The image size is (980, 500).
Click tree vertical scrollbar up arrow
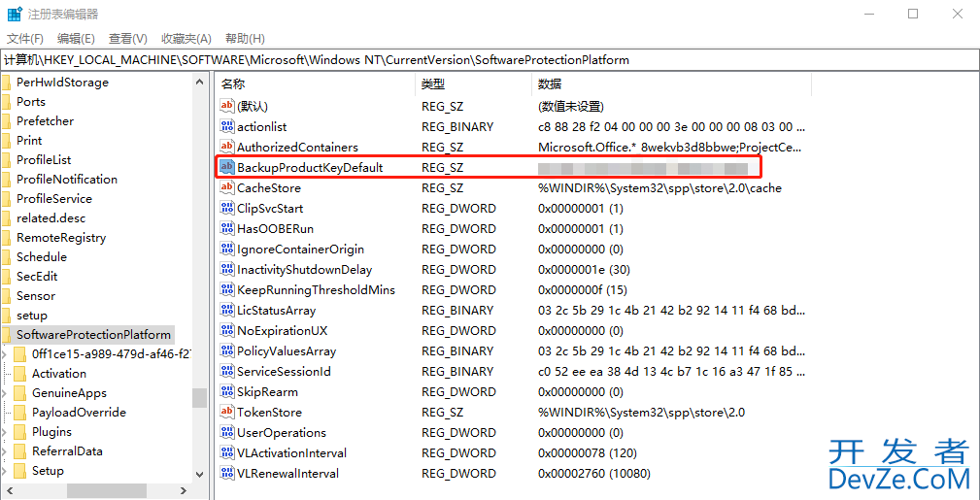[199, 82]
